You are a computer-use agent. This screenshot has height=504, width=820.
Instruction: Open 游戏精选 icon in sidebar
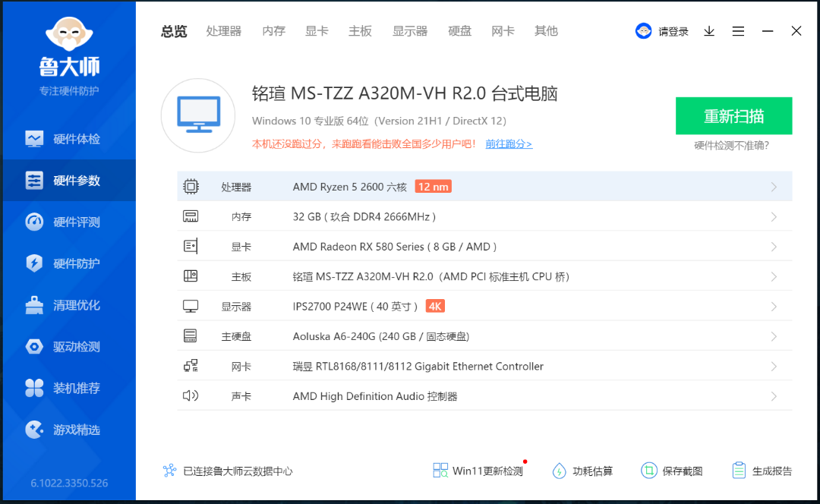[34, 430]
